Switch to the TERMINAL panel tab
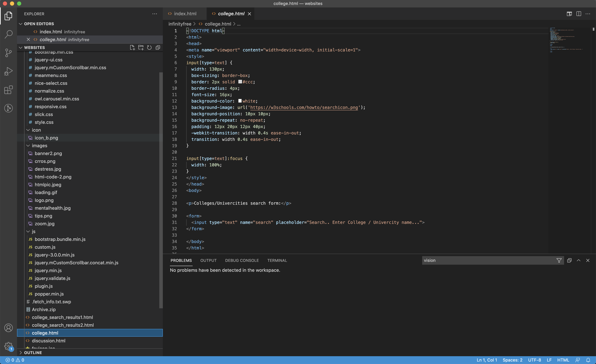Screen dimensions: 596x364 [277, 260]
